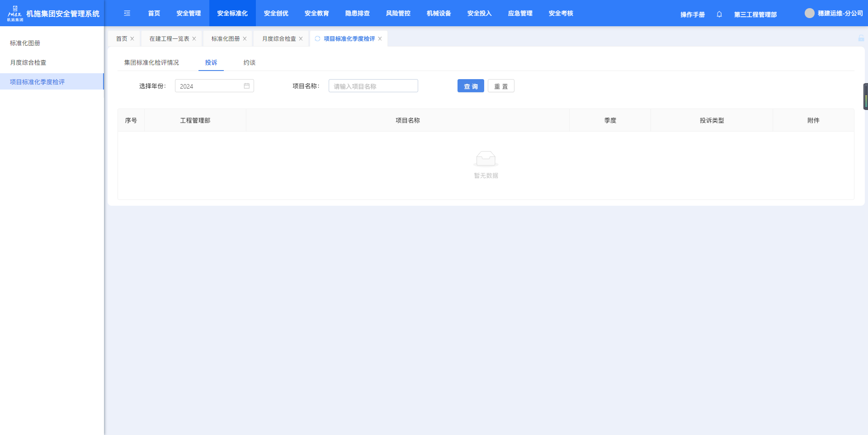
Task: Open the 选择年份 year picker
Action: click(210, 86)
